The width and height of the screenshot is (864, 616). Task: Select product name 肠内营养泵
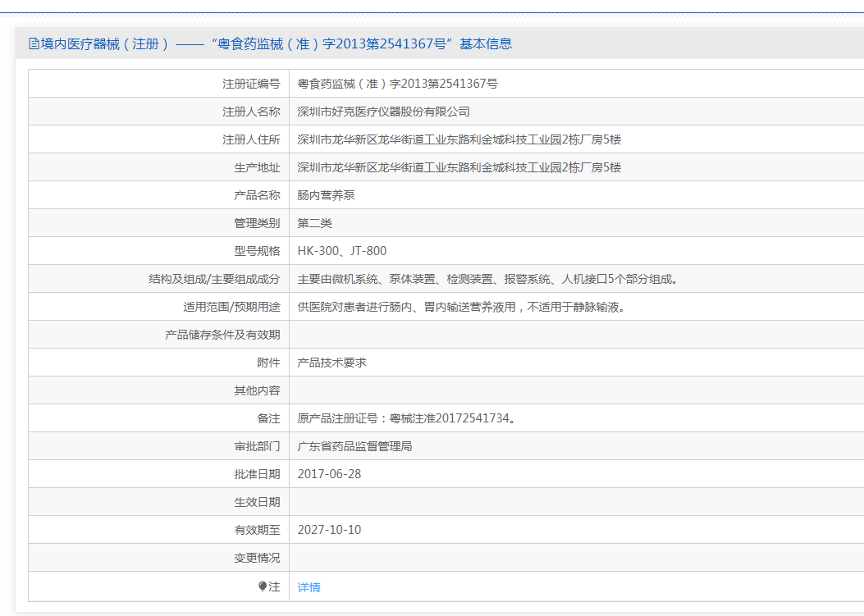(327, 195)
